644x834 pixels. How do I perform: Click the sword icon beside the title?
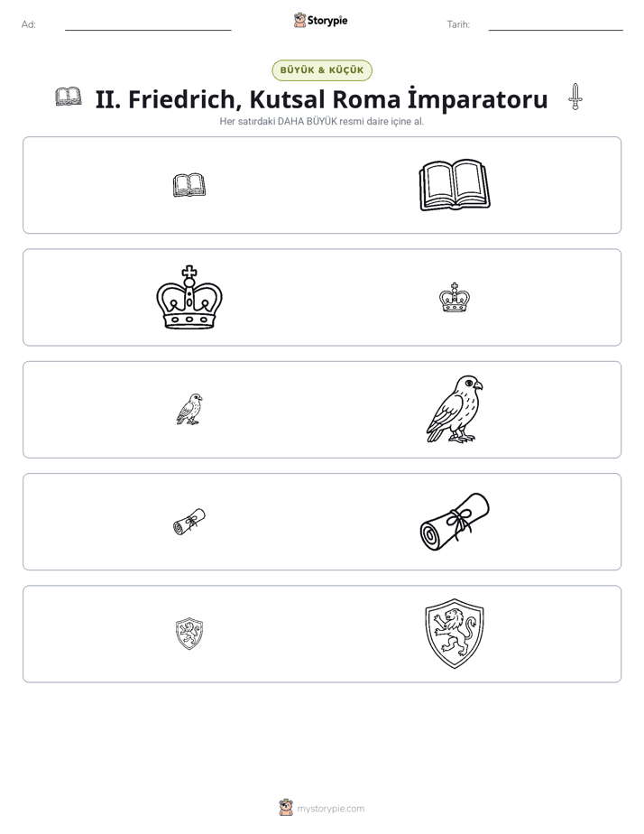[575, 97]
